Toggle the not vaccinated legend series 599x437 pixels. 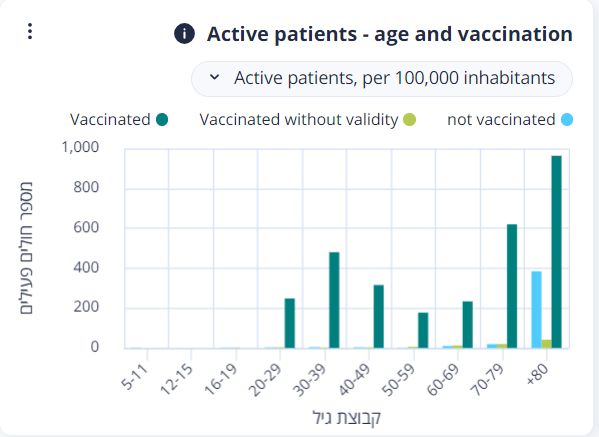pos(510,120)
